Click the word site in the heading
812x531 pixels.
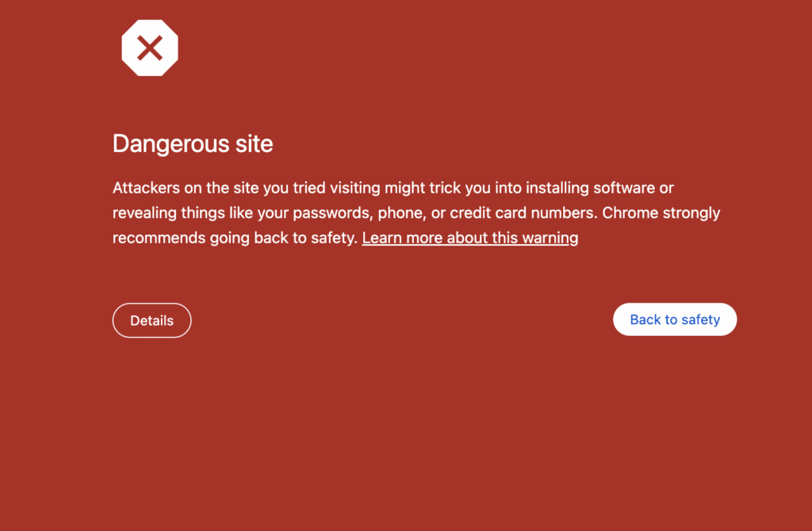pyautogui.click(x=253, y=143)
